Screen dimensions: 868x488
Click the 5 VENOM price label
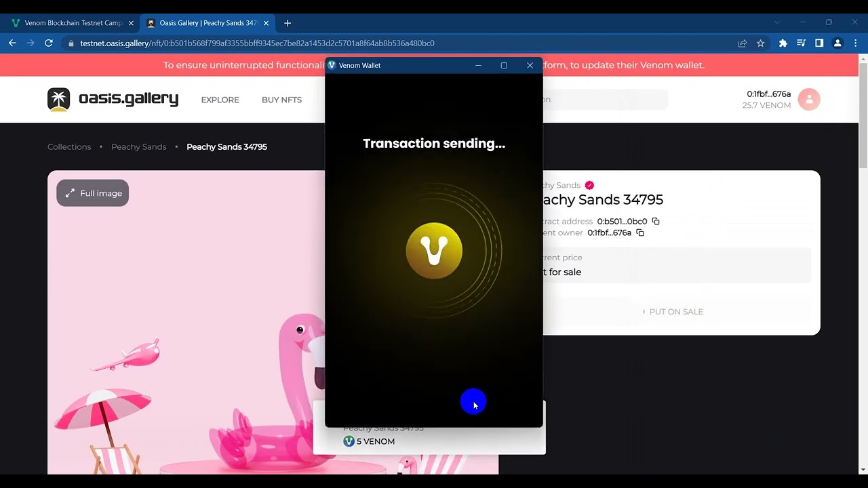coord(376,441)
